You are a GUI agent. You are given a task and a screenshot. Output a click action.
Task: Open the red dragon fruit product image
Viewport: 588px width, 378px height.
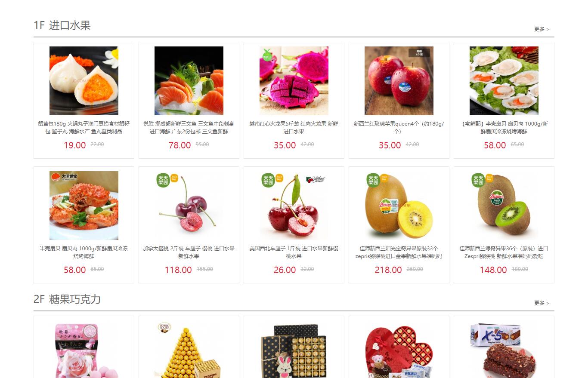tap(294, 81)
